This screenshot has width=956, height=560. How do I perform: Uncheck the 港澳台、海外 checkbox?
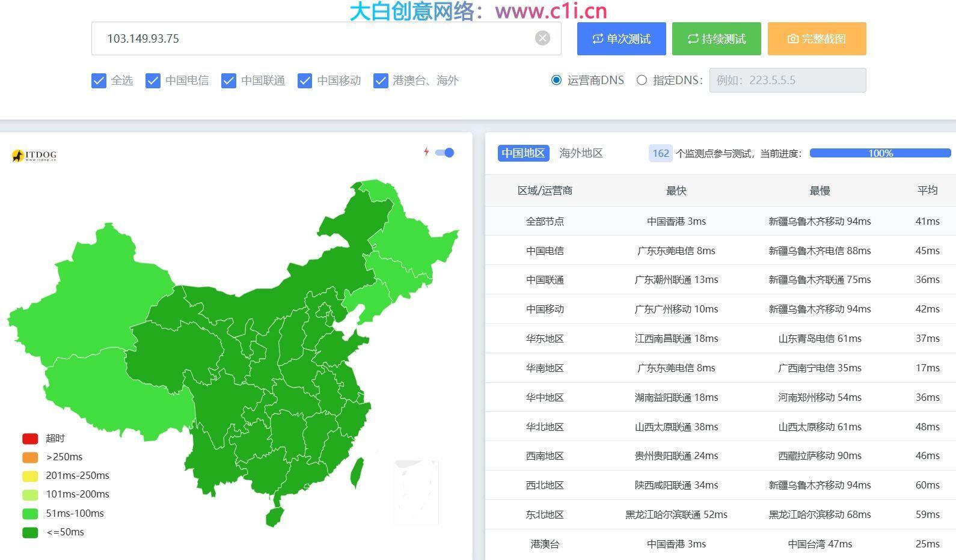[x=381, y=81]
